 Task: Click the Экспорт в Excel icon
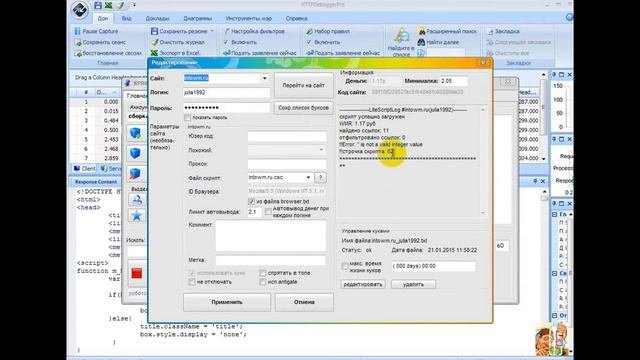pos(154,53)
